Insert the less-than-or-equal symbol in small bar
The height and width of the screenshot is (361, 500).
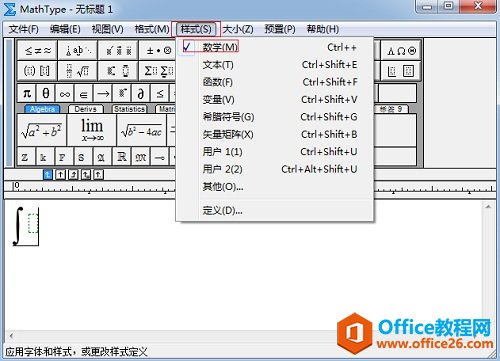click(160, 93)
